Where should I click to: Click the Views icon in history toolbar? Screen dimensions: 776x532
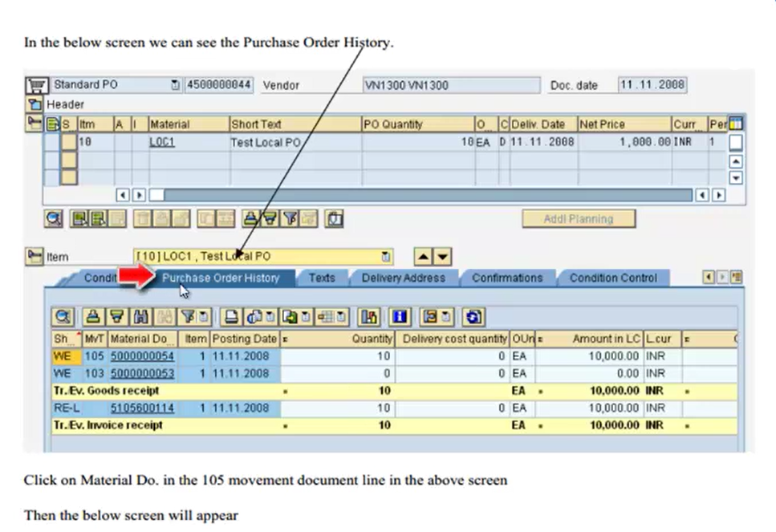254,317
